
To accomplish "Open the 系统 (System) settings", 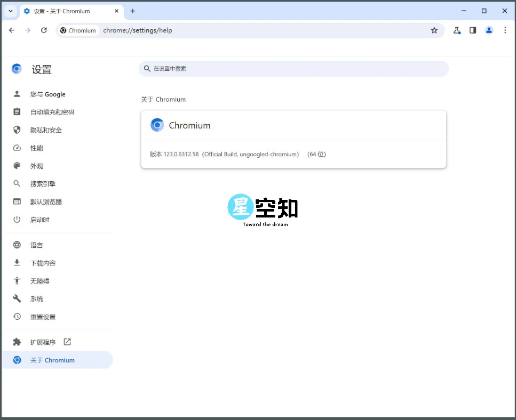I will pos(36,298).
